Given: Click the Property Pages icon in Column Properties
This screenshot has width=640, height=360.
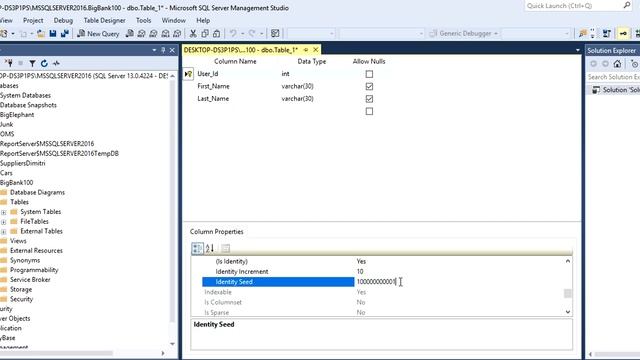Looking at the screenshot, I should pyautogui.click(x=225, y=248).
